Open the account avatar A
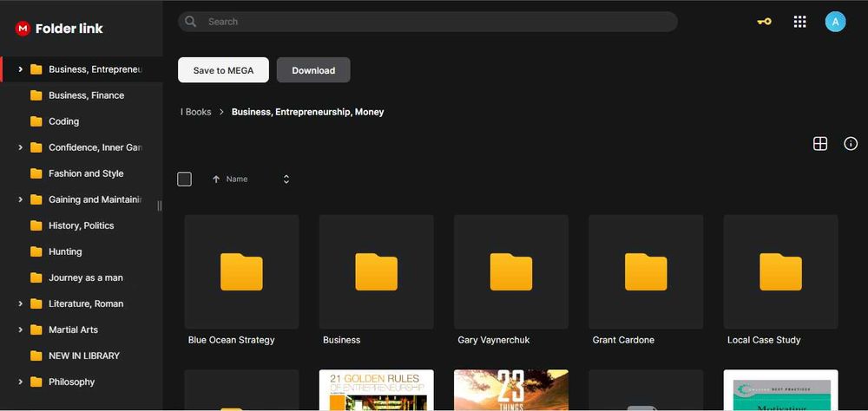 coord(835,22)
